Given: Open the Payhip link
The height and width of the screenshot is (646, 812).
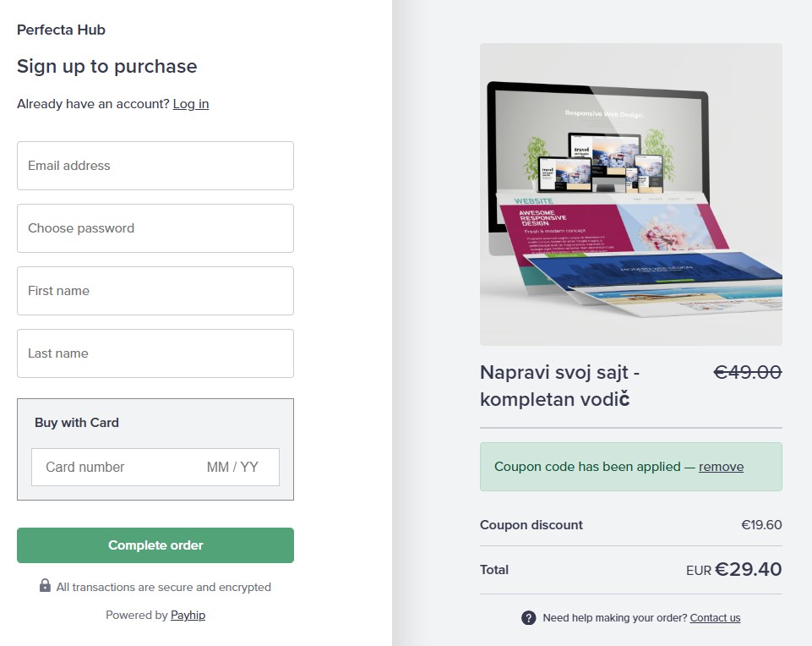Looking at the screenshot, I should (188, 616).
